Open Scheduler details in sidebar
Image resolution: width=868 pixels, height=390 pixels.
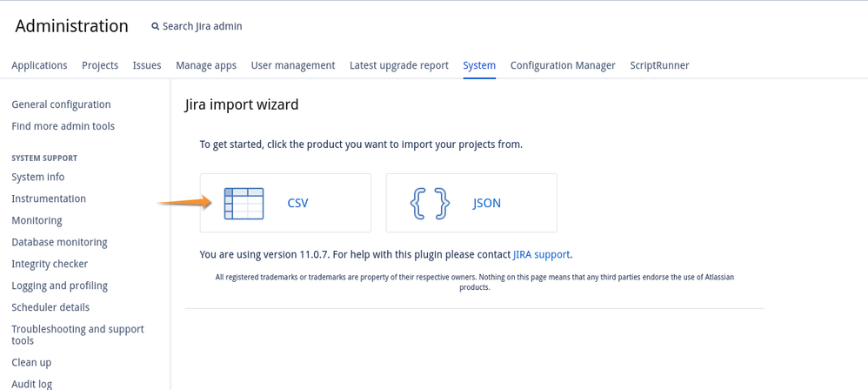coord(50,307)
